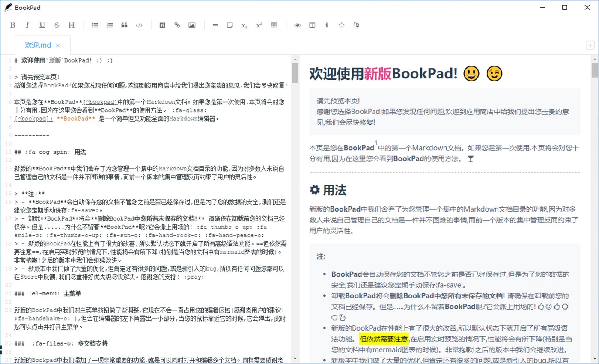Apply bold formatting from the toolbar

pyautogui.click(x=13, y=25)
